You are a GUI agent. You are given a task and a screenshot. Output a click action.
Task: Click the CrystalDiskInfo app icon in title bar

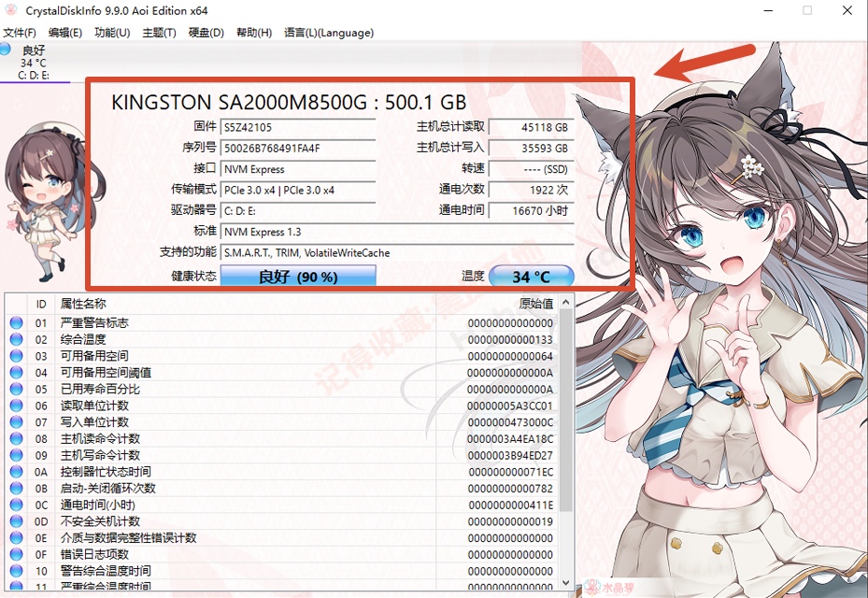point(10,10)
